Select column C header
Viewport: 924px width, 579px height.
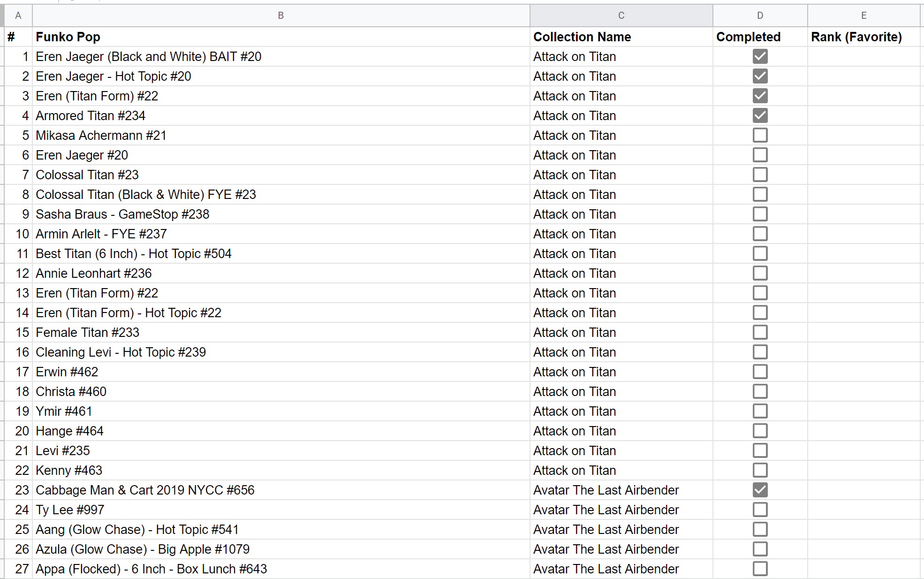[x=621, y=15]
